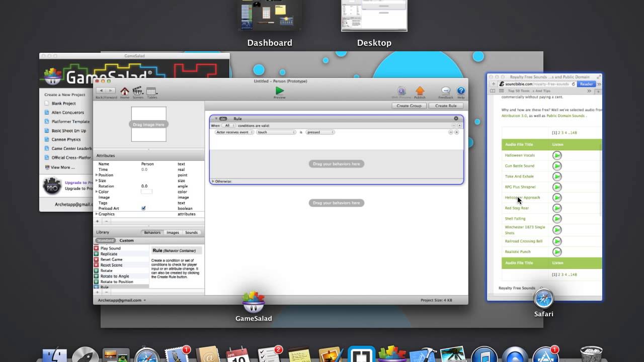Open the Feedback speech bubble icon
644x362 pixels.
pyautogui.click(x=445, y=90)
